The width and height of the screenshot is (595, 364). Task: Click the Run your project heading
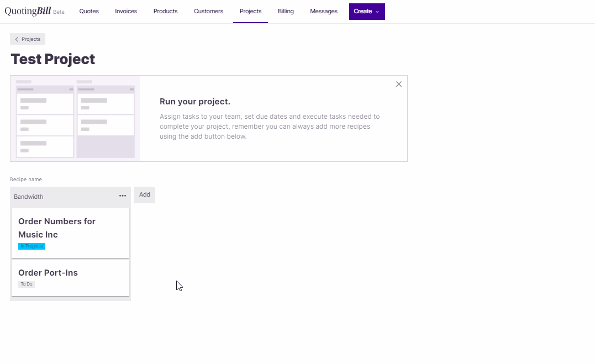pos(195,102)
